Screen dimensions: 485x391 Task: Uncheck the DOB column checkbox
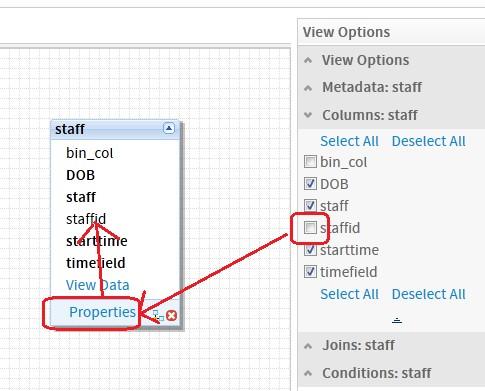(310, 184)
